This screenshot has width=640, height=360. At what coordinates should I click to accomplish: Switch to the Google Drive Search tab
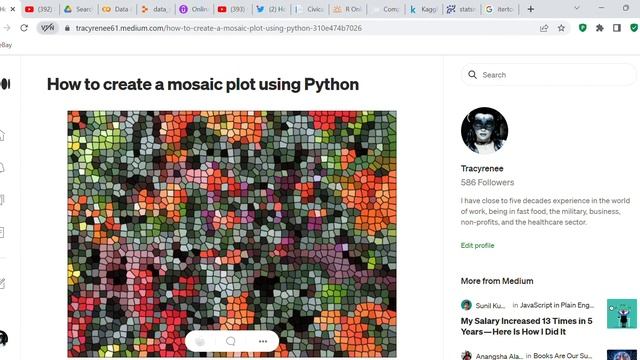click(x=79, y=9)
